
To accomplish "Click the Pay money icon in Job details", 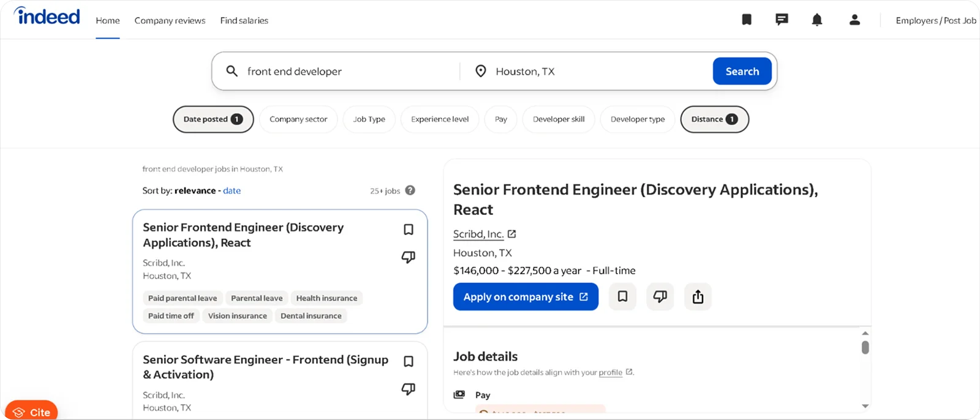I will pyautogui.click(x=459, y=395).
